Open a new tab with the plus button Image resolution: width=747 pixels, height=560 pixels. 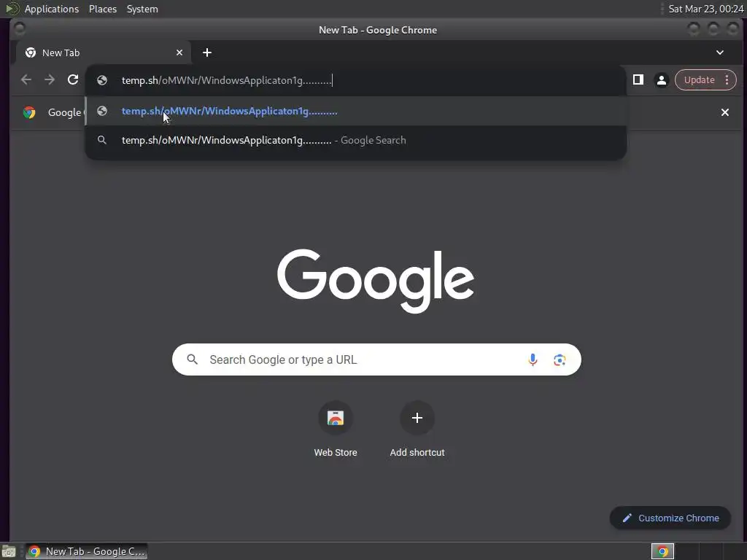click(206, 52)
